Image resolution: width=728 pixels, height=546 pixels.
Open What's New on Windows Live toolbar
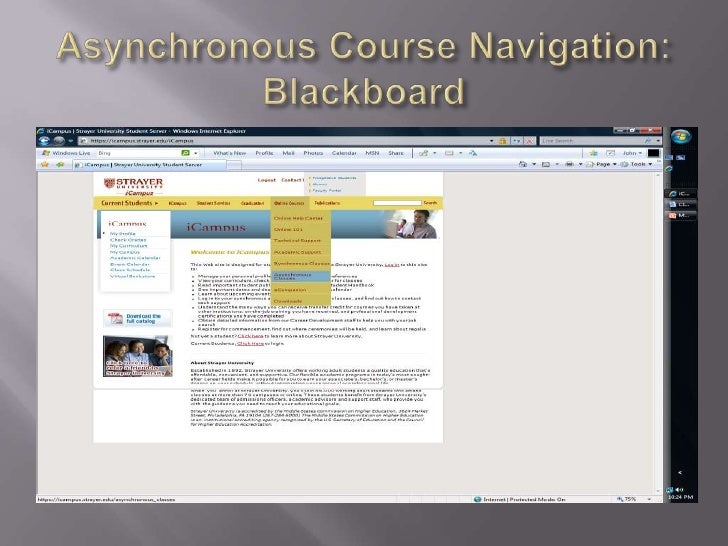(x=229, y=153)
